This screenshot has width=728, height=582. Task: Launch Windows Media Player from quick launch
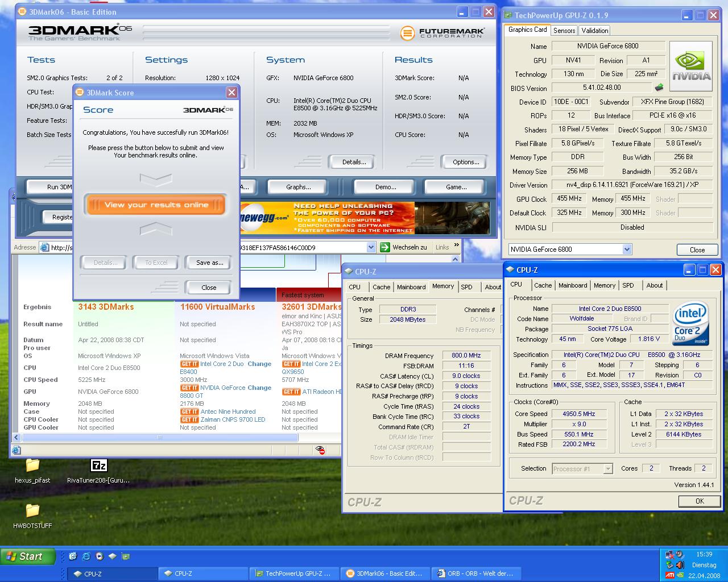point(100,556)
